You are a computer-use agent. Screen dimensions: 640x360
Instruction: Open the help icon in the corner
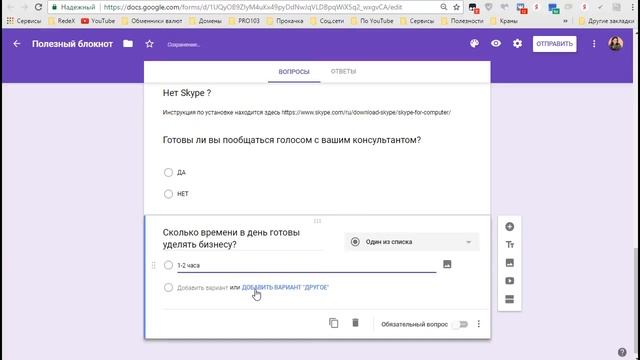622,352
